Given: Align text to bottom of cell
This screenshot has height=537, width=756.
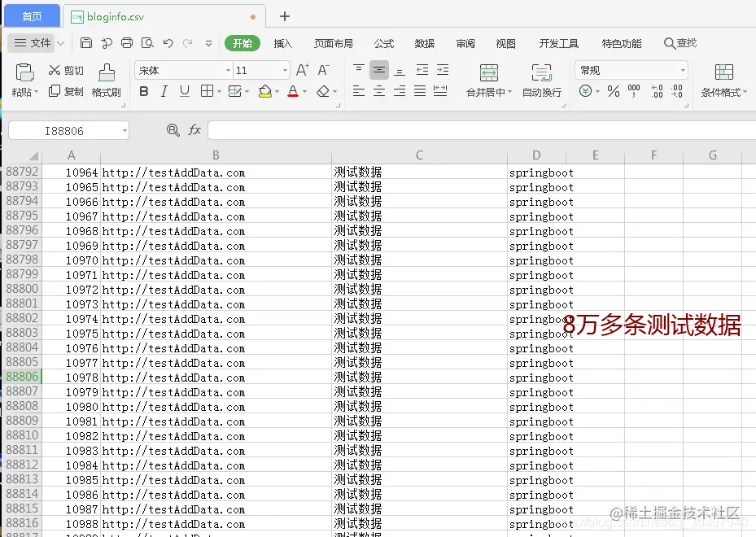Looking at the screenshot, I should click(400, 72).
